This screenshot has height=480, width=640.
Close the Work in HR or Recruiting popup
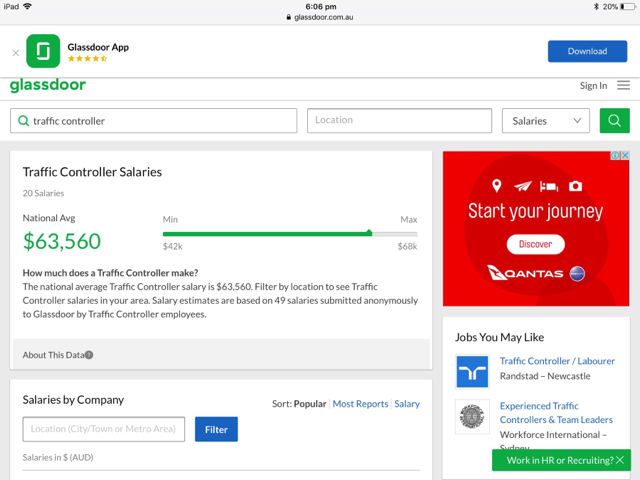pyautogui.click(x=620, y=460)
